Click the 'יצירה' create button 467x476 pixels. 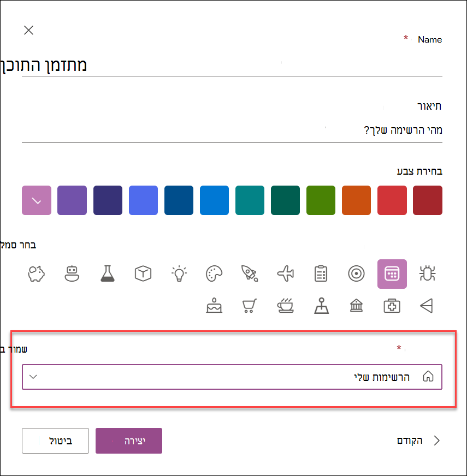[x=129, y=441]
